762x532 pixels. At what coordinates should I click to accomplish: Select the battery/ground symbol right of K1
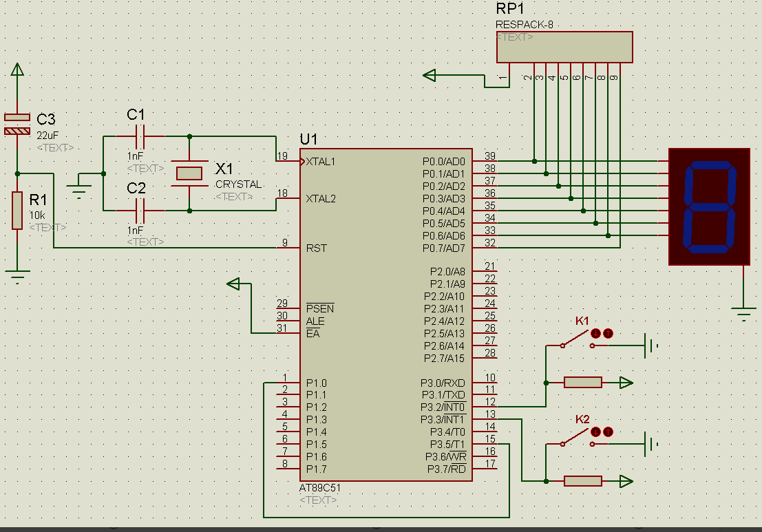pos(650,346)
